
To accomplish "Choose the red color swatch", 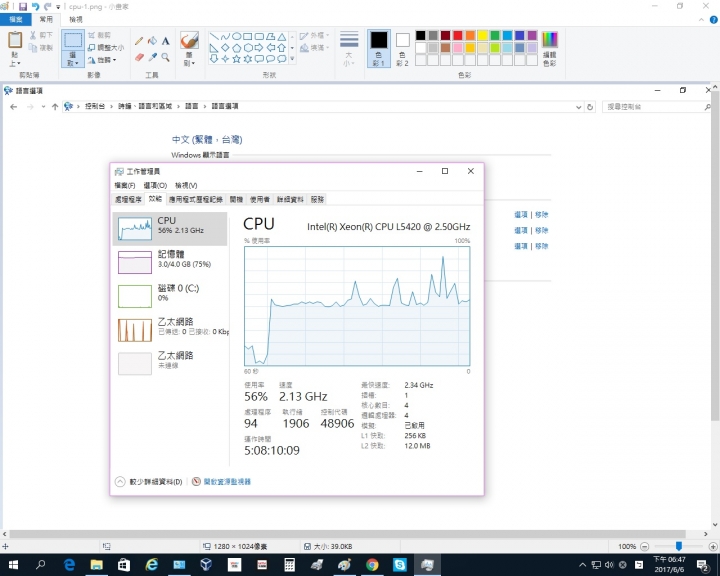I will 458,35.
